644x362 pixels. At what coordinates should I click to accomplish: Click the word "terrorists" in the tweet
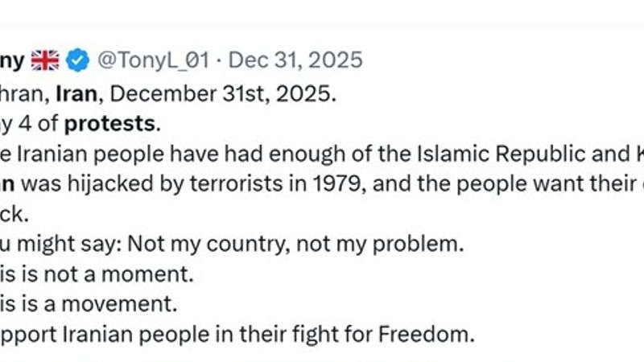(221, 183)
